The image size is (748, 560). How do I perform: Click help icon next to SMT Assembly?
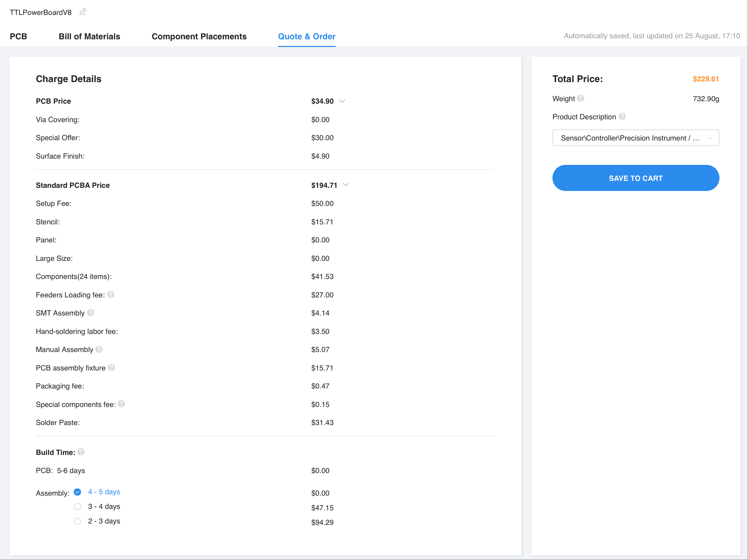click(x=90, y=313)
